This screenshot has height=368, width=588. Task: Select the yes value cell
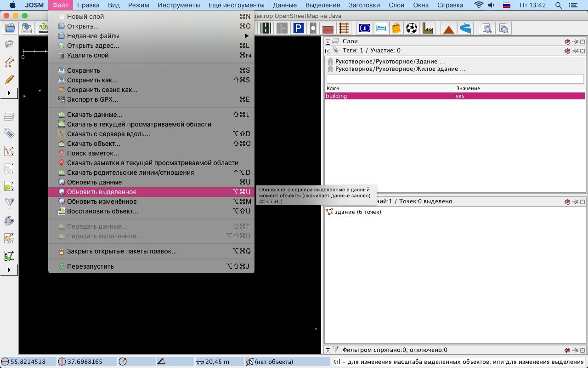click(520, 96)
